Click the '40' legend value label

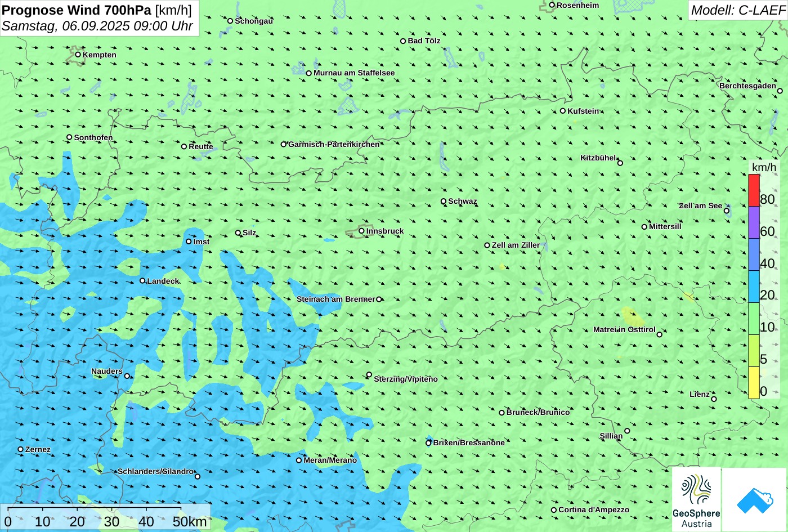pyautogui.click(x=767, y=263)
